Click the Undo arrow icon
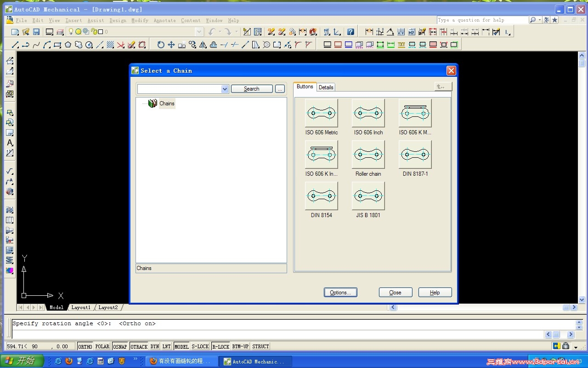The image size is (588, 368). pos(212,32)
